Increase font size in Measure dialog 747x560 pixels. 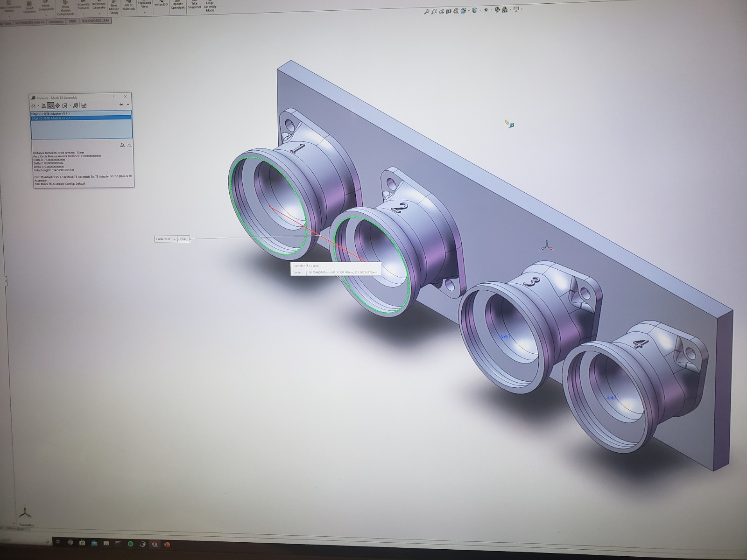pyautogui.click(x=122, y=145)
